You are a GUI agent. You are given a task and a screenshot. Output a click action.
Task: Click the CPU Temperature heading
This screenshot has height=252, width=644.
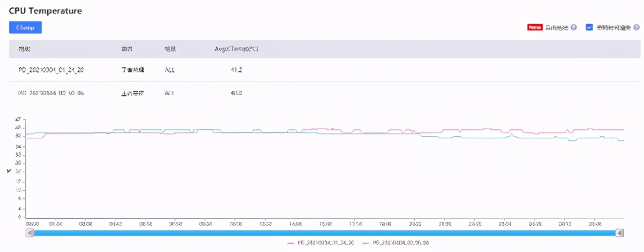tap(45, 10)
